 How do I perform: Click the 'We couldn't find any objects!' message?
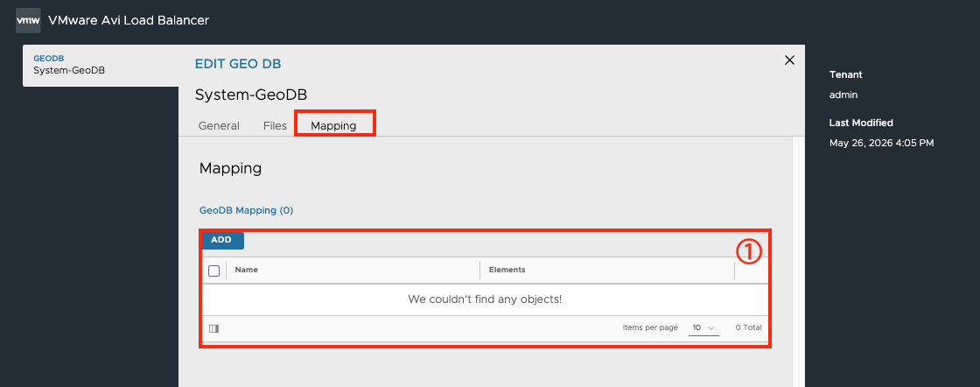485,299
